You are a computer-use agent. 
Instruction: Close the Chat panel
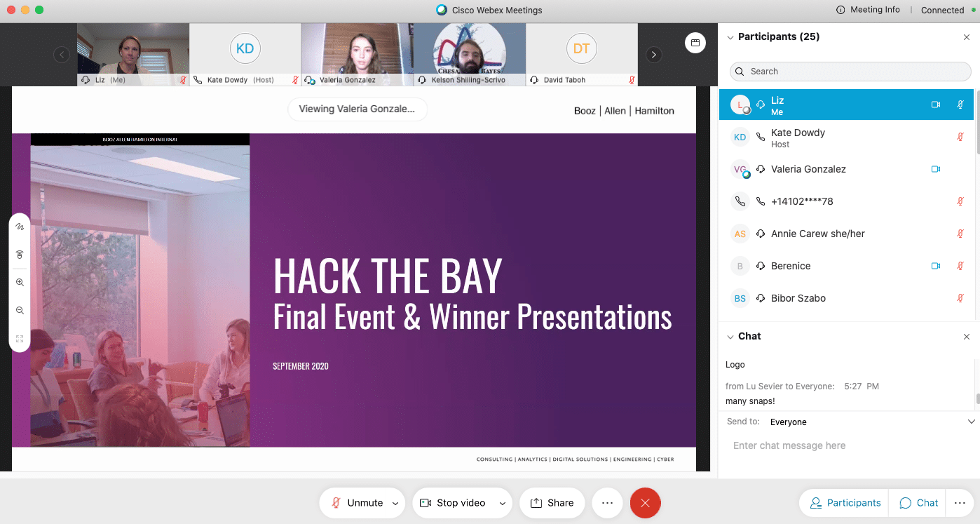click(x=967, y=337)
